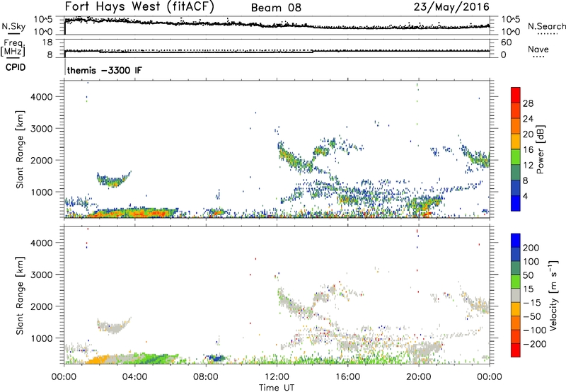Select the 'Freq. [MHz]' axis label

(13, 48)
